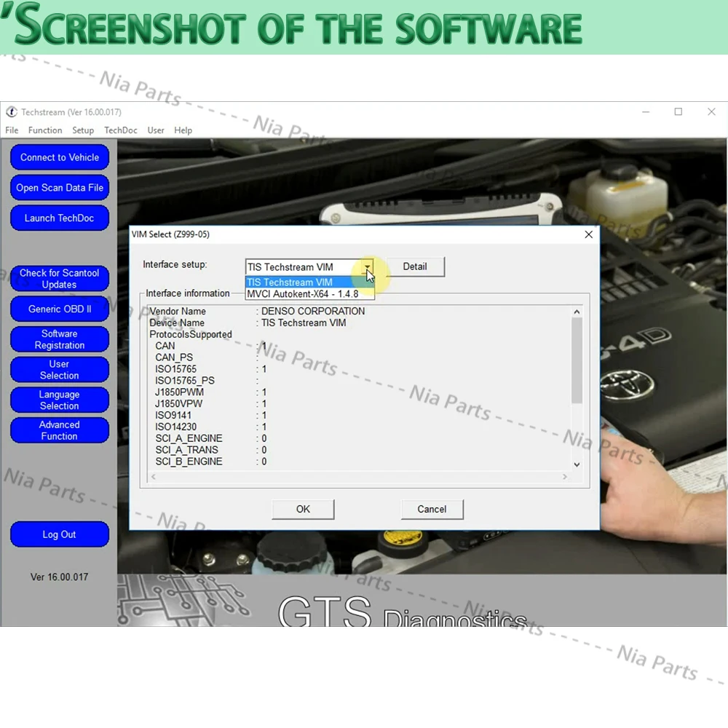Viewport: 728px width, 728px height.
Task: Select MVCI Autokent-X64 - 1.4.8 option
Action: coord(309,294)
